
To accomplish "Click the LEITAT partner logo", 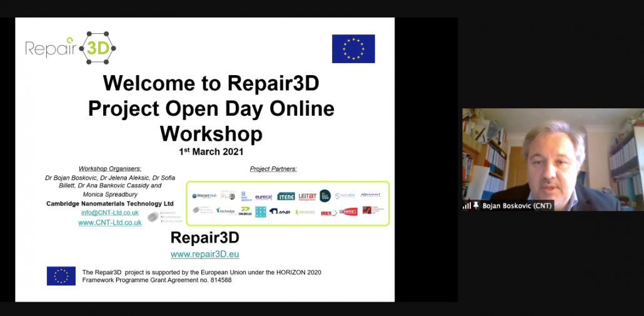I will (x=307, y=196).
